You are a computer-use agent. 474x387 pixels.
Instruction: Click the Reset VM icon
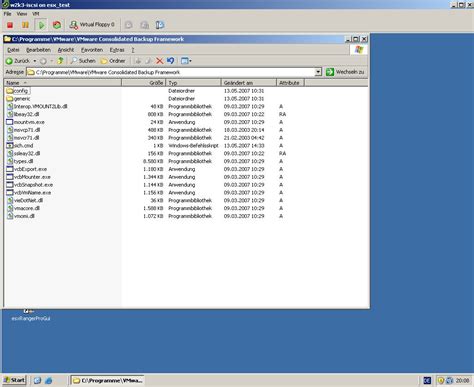[57, 25]
